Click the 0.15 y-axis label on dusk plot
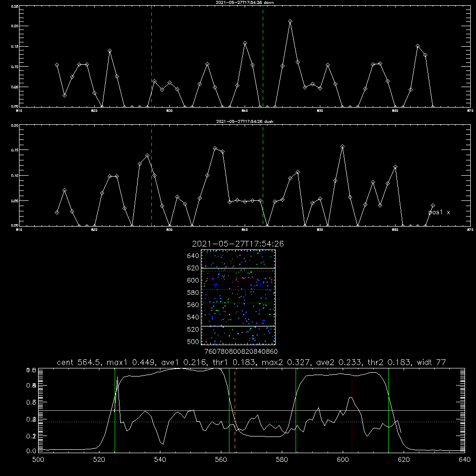The width and height of the screenshot is (476, 476). click(15, 150)
